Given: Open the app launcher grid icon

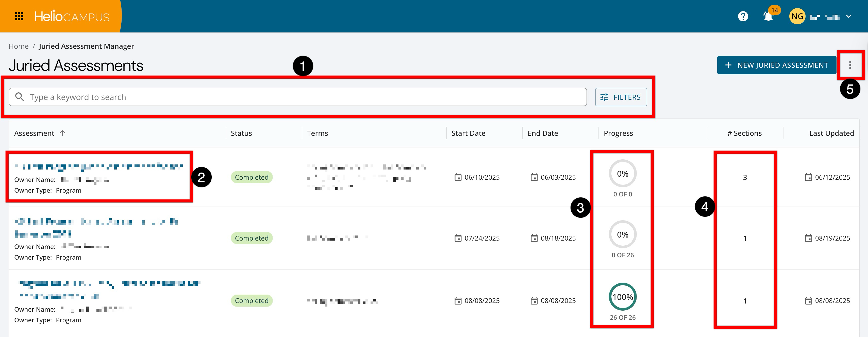Looking at the screenshot, I should pyautogui.click(x=19, y=16).
